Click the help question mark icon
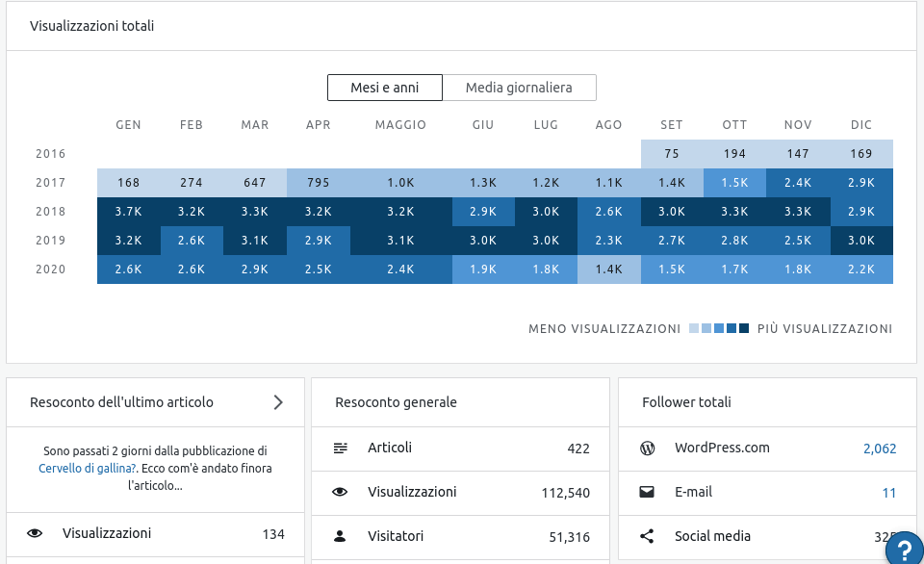The height and width of the screenshot is (564, 924). (904, 549)
